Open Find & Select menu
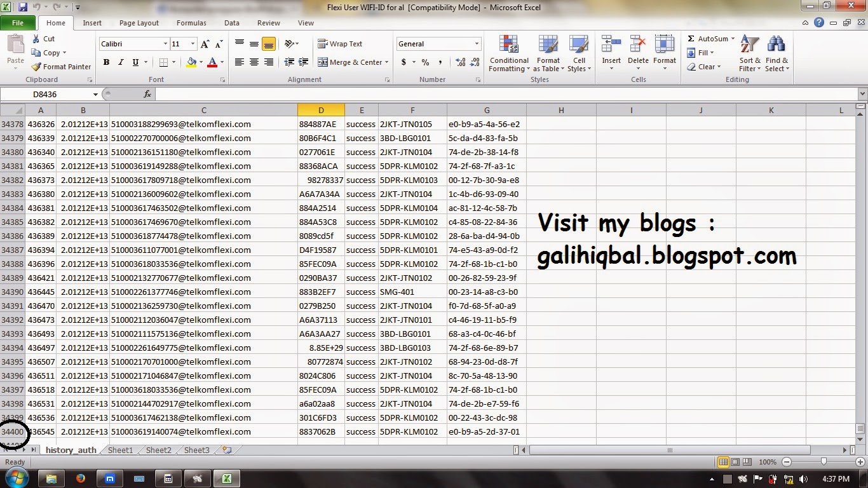 coord(776,53)
